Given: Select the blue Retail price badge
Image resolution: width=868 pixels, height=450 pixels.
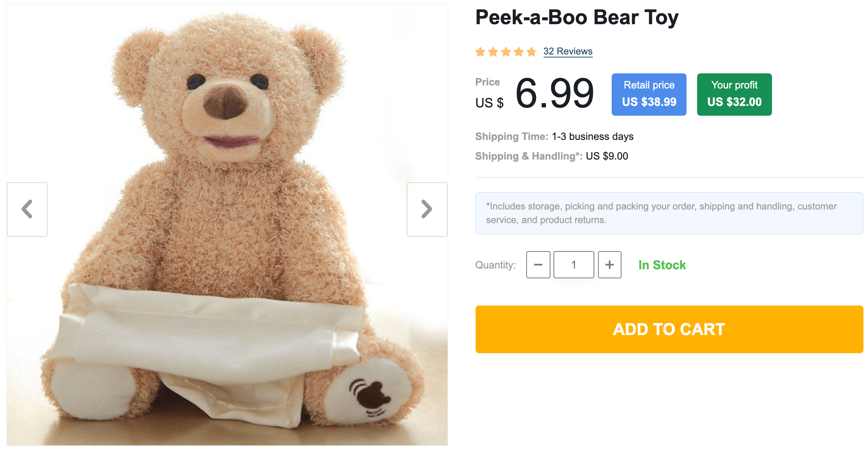Looking at the screenshot, I should (649, 94).
